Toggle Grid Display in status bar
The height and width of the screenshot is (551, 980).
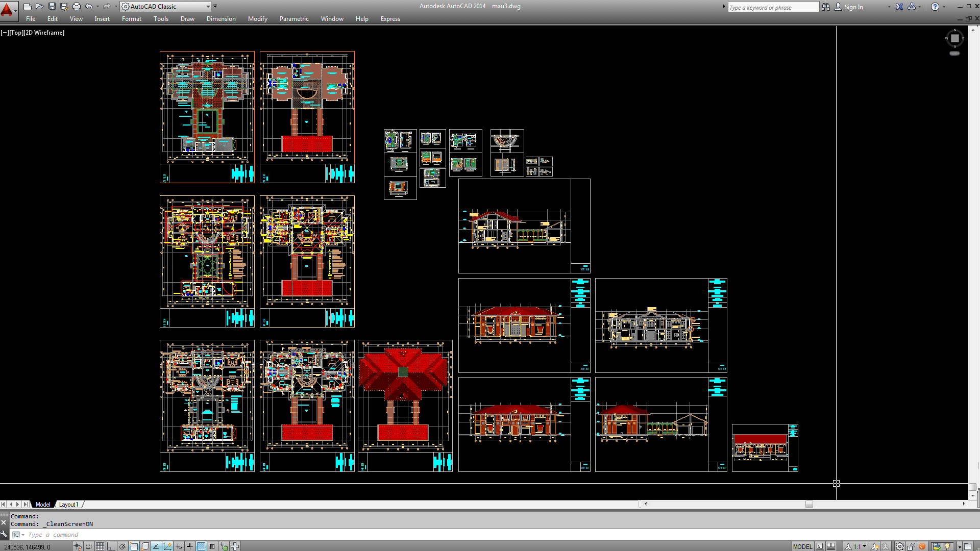point(100,546)
